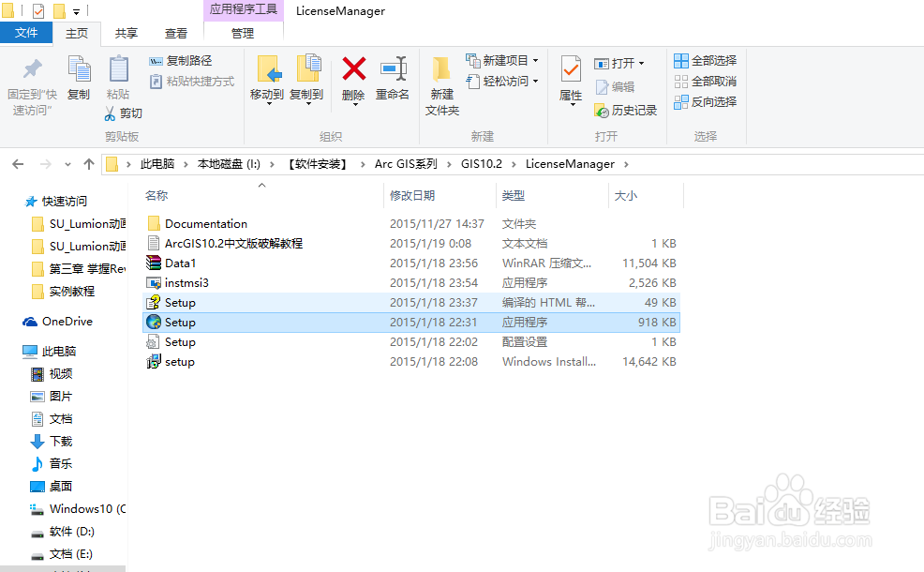924x572 pixels.
Task: Select setup Windows Installer package
Action: point(411,362)
